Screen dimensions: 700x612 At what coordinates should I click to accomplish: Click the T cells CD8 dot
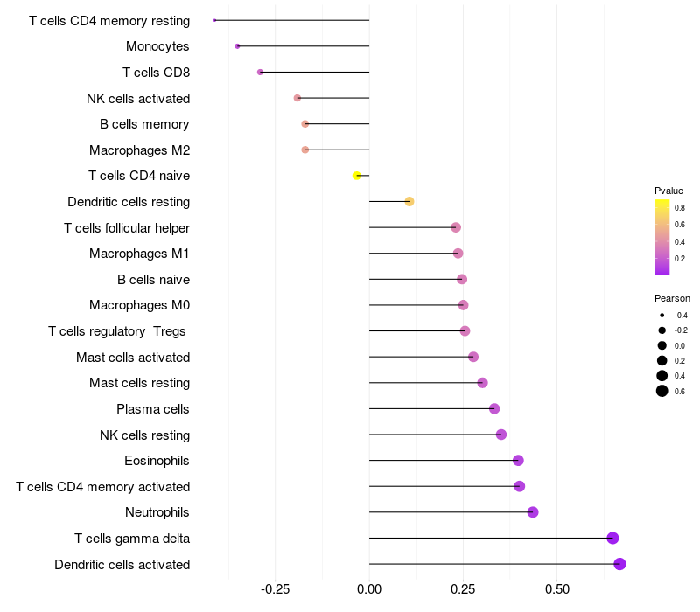(260, 72)
